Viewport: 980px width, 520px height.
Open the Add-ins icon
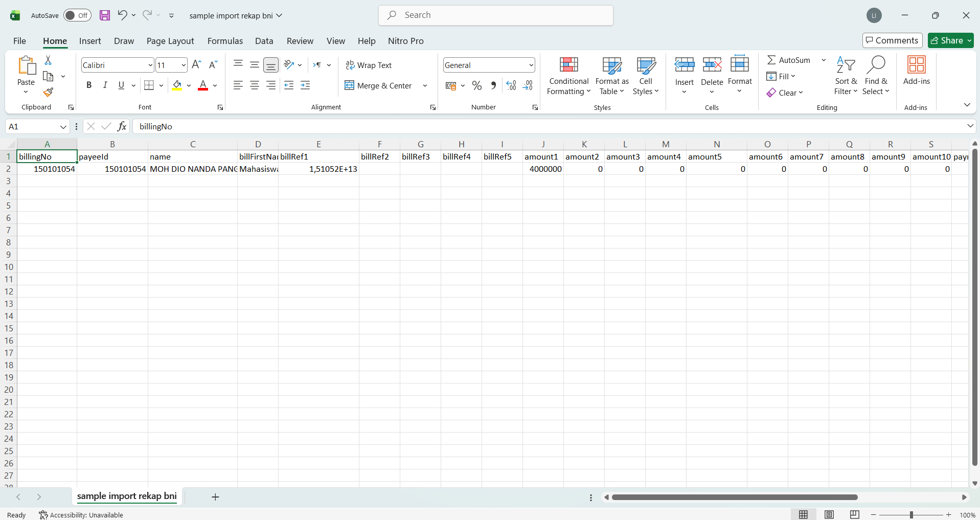pyautogui.click(x=916, y=71)
